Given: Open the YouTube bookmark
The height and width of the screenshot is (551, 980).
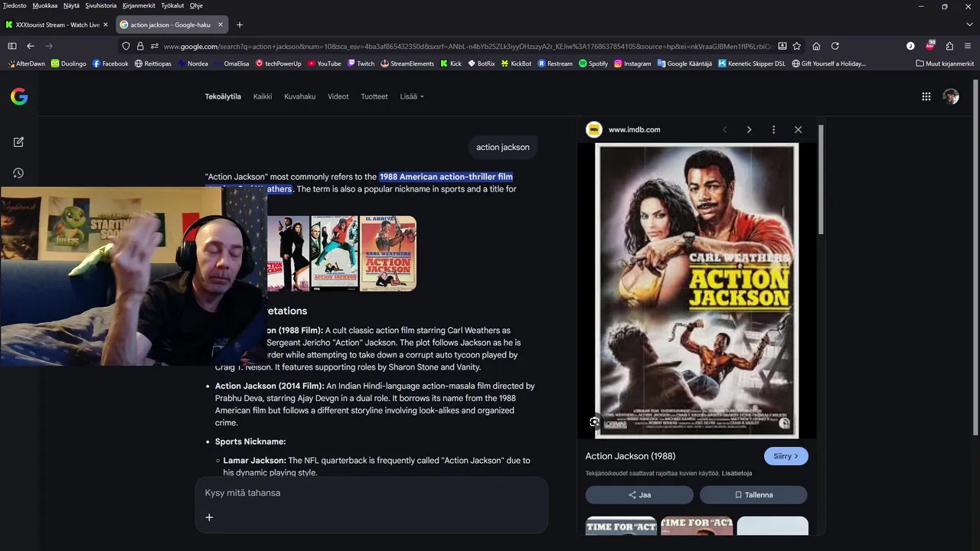Looking at the screenshot, I should click(325, 64).
